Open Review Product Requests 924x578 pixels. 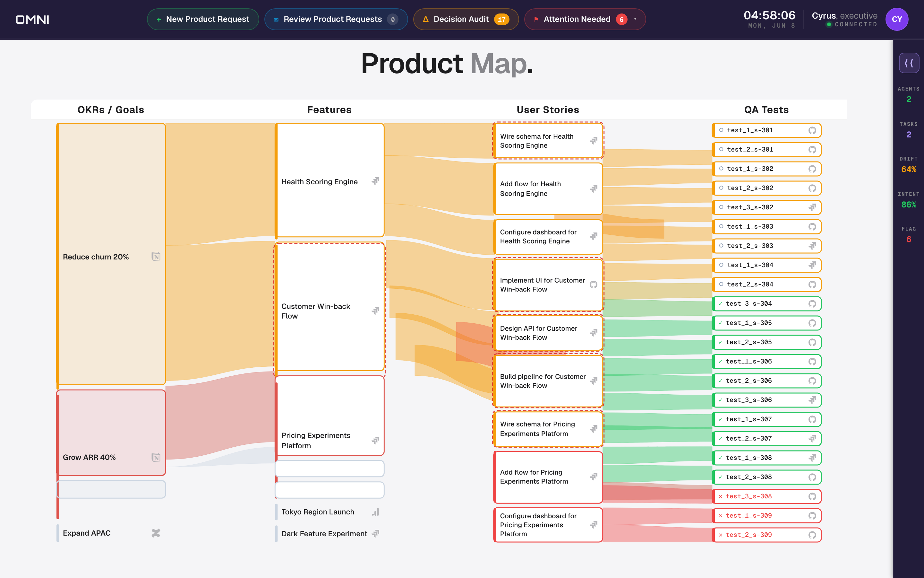pyautogui.click(x=336, y=19)
